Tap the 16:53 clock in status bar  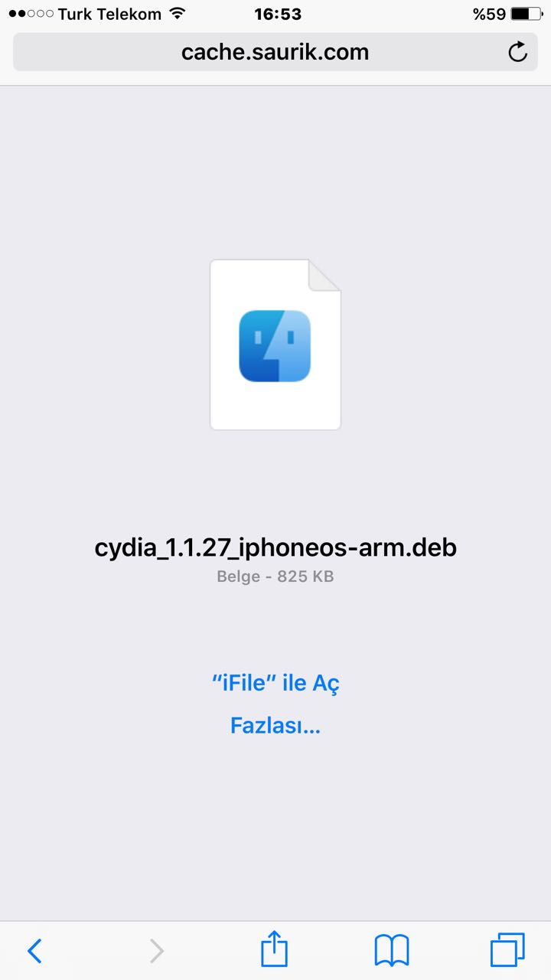(278, 14)
